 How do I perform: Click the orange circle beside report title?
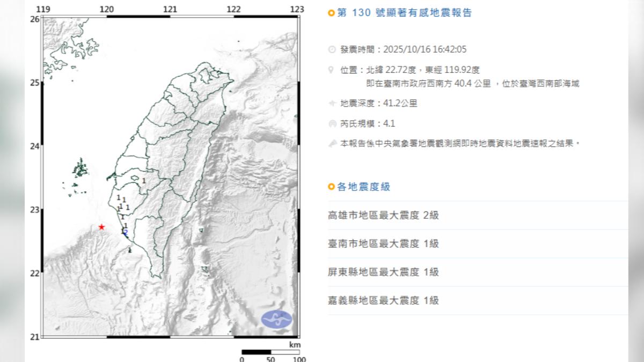click(x=331, y=13)
